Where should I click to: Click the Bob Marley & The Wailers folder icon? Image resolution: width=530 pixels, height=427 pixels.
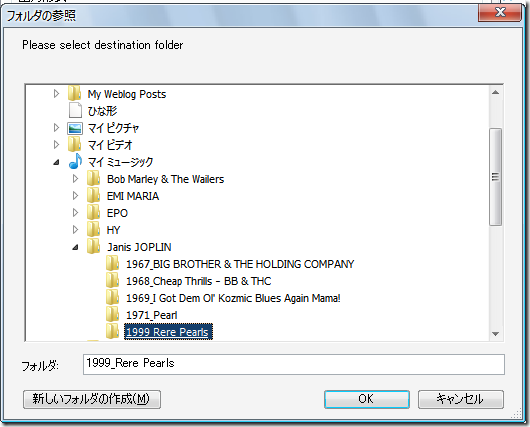[93, 179]
